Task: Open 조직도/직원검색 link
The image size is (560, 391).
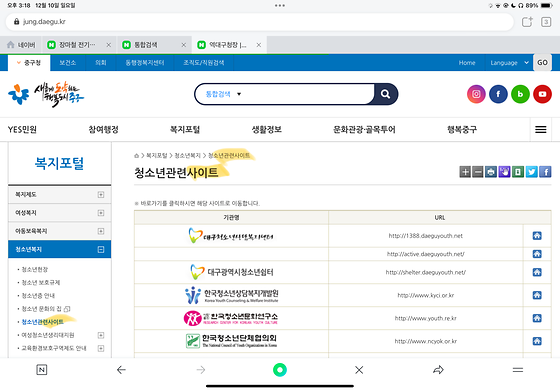Action: pos(204,63)
